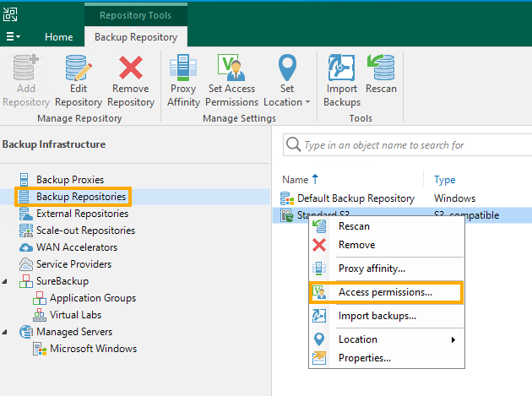Click the Remove Repository red X icon
The width and height of the screenshot is (532, 396).
click(131, 68)
